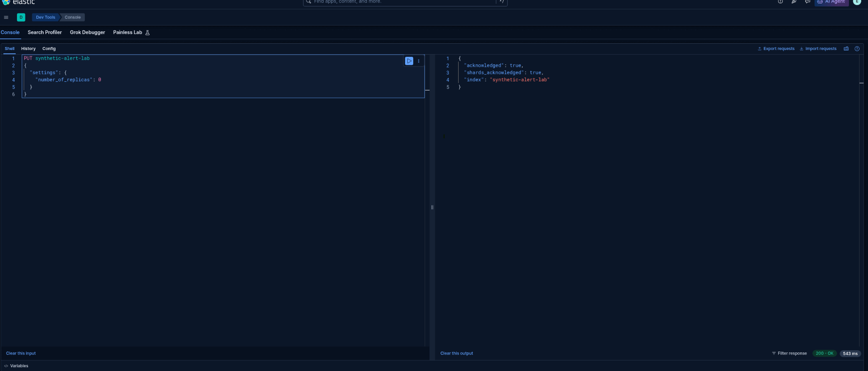Viewport: 868px width, 371px height.
Task: Open the user avatar E menu
Action: (857, 2)
